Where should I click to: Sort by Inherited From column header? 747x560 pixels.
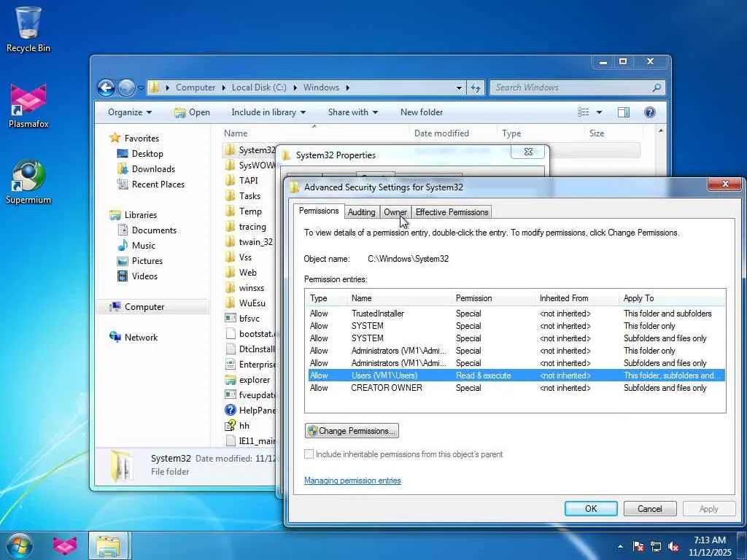pyautogui.click(x=576, y=298)
